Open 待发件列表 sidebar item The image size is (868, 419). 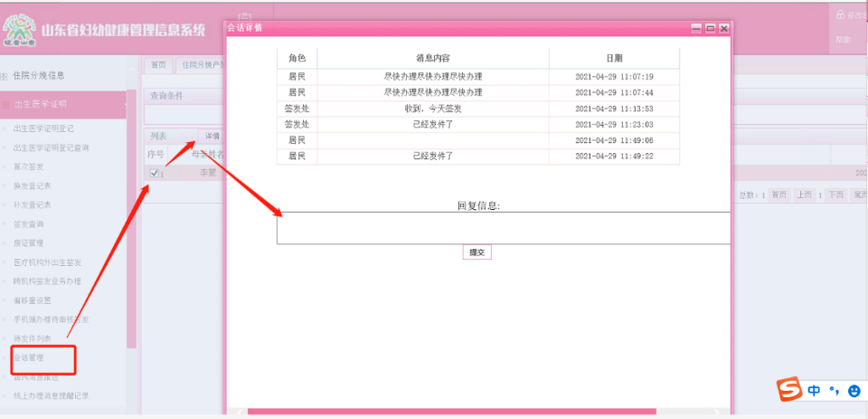tap(33, 338)
